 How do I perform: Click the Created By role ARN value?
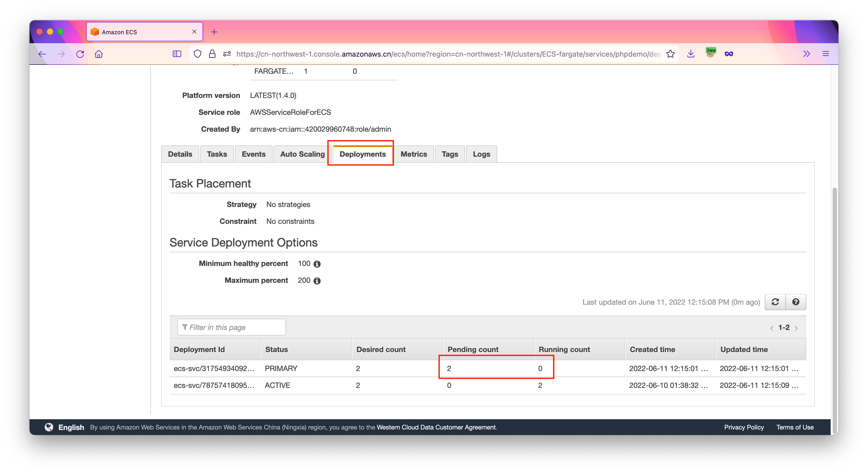320,129
